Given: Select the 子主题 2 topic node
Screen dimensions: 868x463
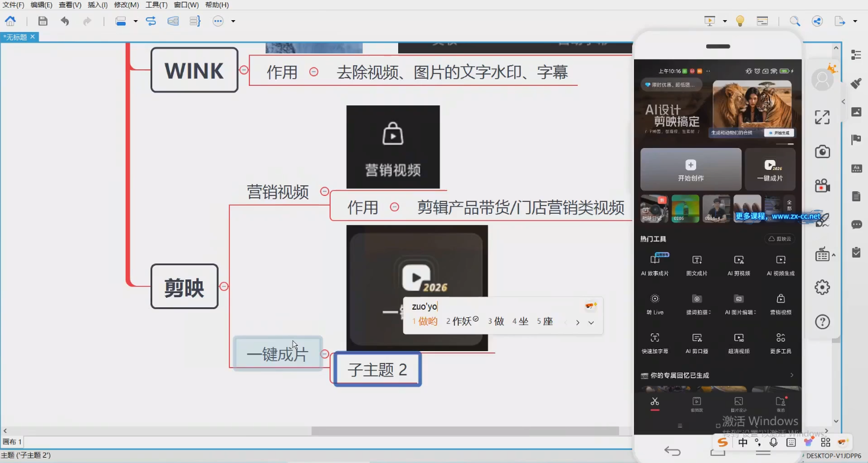Looking at the screenshot, I should point(377,369).
